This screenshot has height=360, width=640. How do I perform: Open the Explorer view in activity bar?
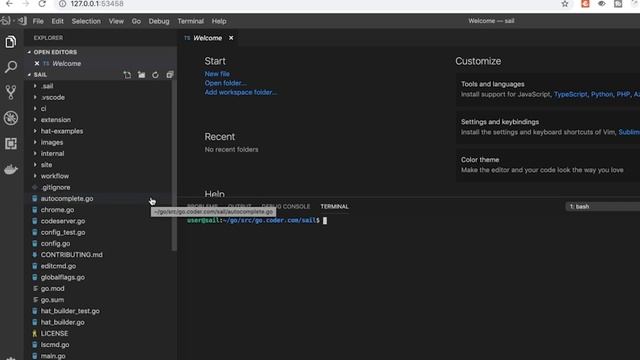11,42
